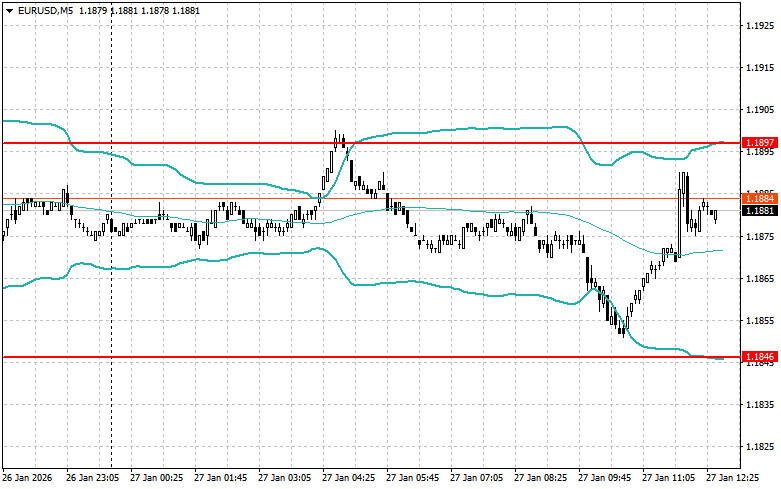The image size is (781, 489).
Task: Click the 27 Jan 01:45 time label
Action: click(x=221, y=478)
